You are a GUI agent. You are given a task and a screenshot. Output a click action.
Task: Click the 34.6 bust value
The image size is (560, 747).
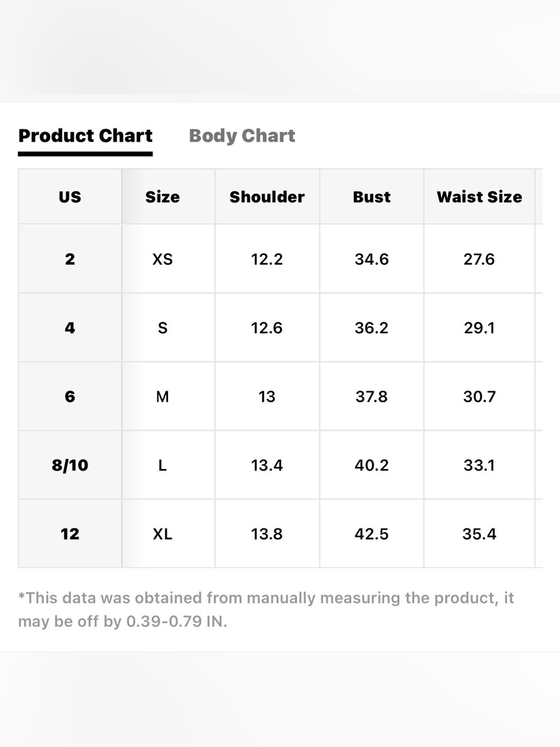(372, 259)
